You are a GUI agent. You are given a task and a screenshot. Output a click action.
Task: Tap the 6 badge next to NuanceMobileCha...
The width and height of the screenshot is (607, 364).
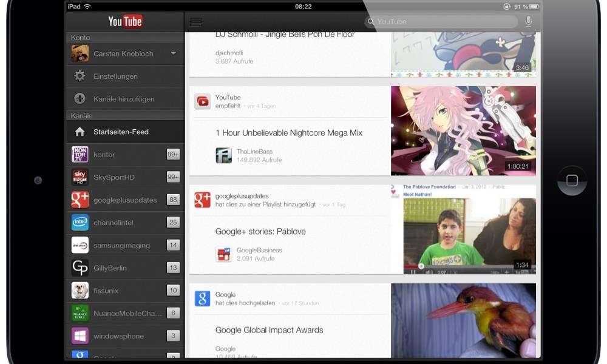pos(173,313)
